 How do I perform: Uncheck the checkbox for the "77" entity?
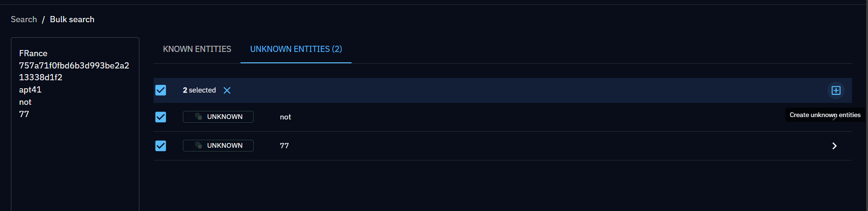pyautogui.click(x=161, y=146)
